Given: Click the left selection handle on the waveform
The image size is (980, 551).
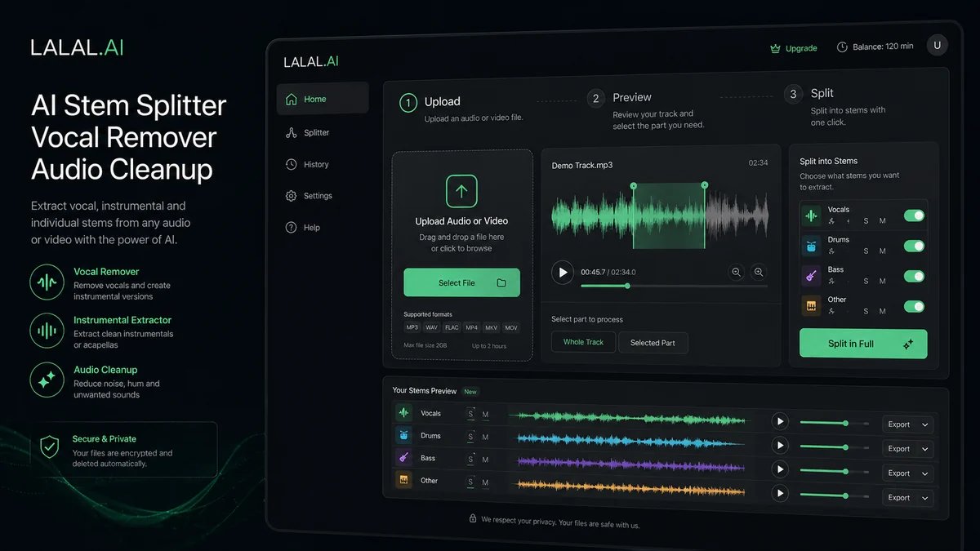Looking at the screenshot, I should click(x=633, y=185).
